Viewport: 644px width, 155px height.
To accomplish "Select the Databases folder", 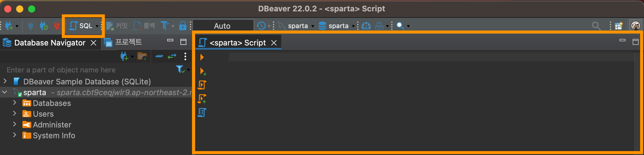I will [x=47, y=103].
